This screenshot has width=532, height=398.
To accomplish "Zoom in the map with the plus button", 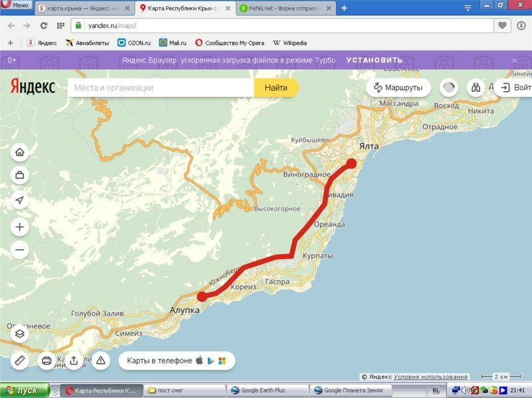I will coord(20,227).
